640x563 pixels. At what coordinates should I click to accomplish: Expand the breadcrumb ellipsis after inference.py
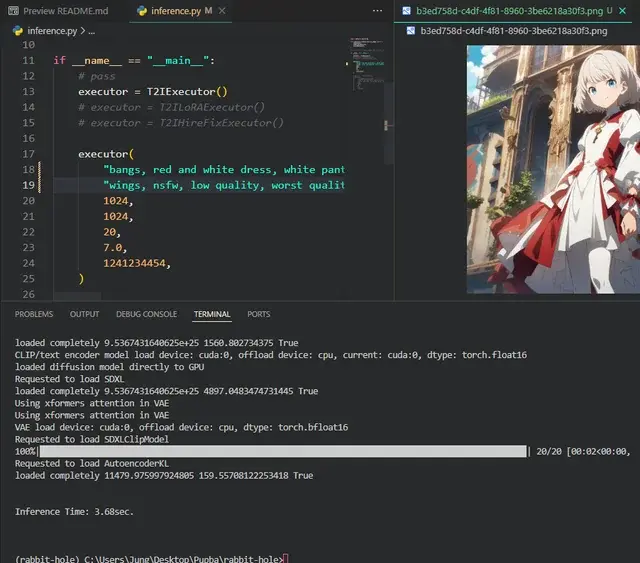[x=89, y=31]
